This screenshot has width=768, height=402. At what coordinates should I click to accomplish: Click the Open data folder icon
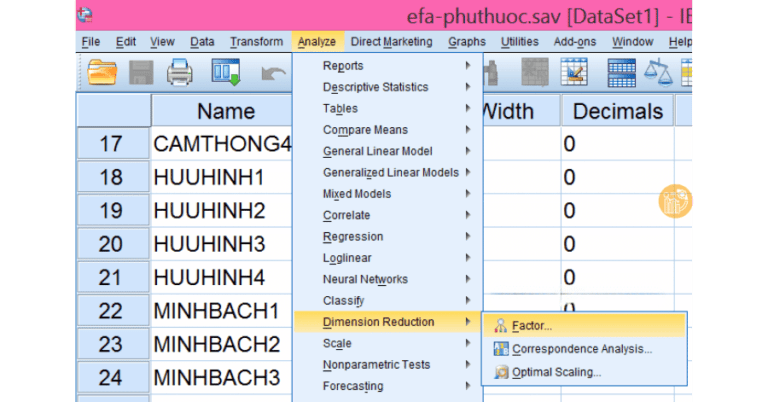102,72
